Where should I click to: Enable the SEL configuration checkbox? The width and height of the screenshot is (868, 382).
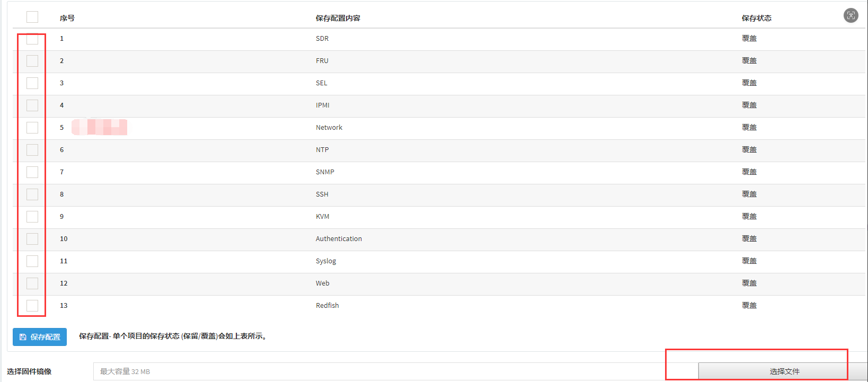(x=32, y=83)
